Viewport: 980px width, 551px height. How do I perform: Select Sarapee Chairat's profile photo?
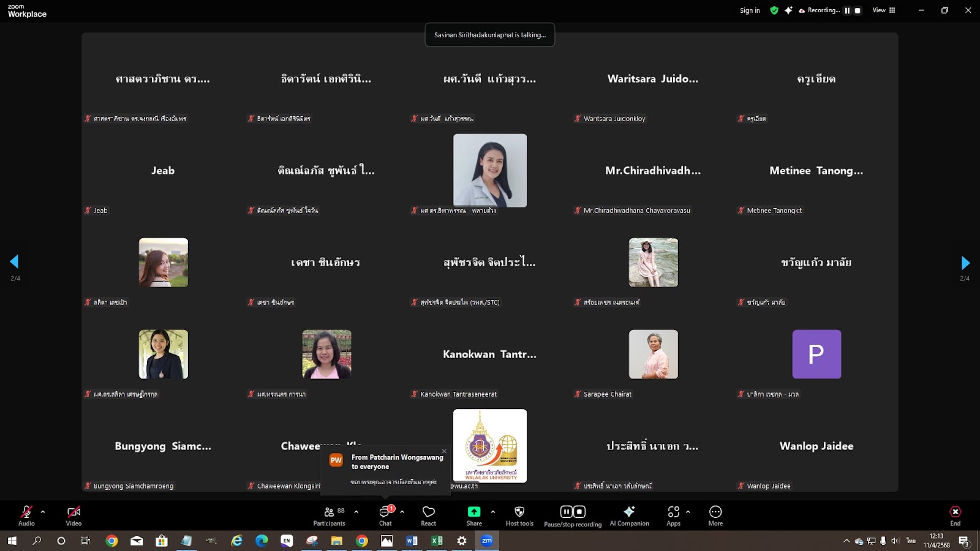click(x=654, y=354)
